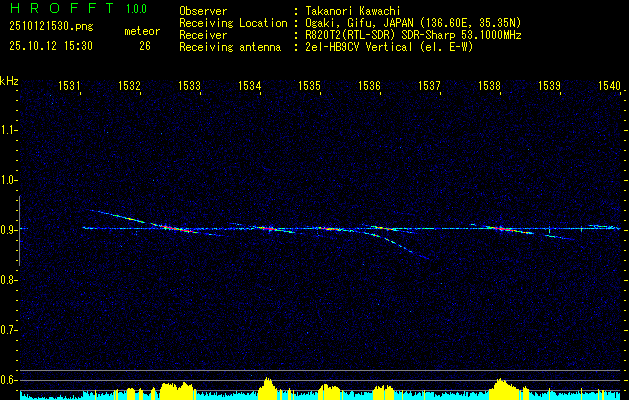Click the 1.0 frequency axis label
629x400 pixels.
click(8, 180)
